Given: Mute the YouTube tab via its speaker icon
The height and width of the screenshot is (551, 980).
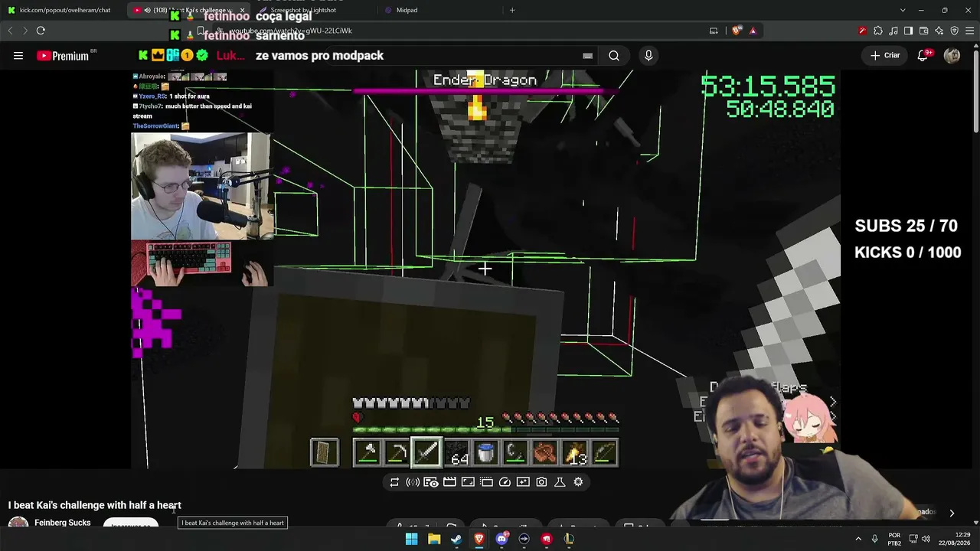Looking at the screenshot, I should coord(147,10).
